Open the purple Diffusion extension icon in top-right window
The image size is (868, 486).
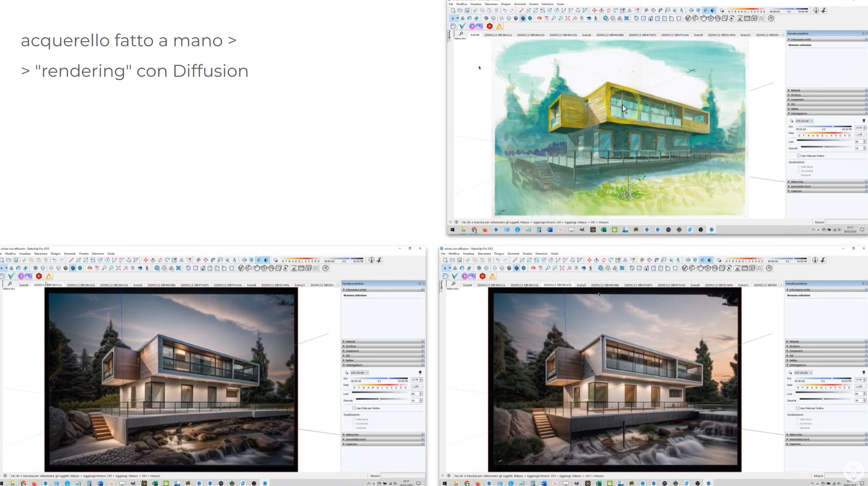pyautogui.click(x=473, y=26)
